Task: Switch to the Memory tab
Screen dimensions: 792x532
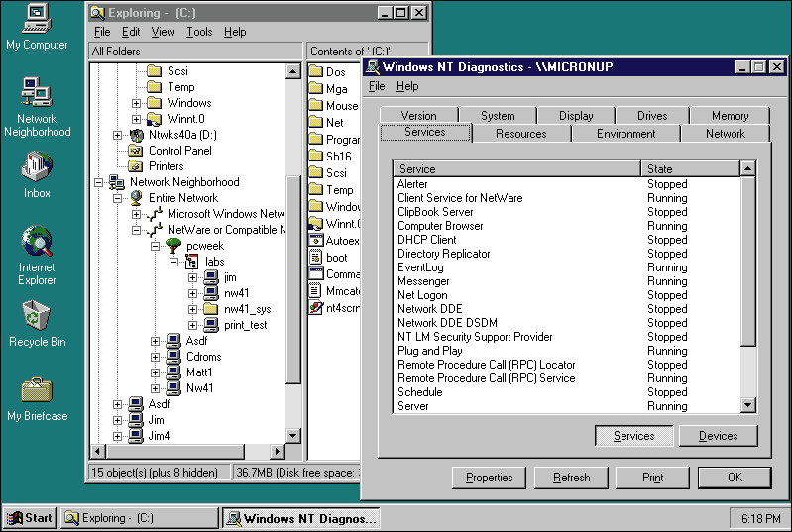Action: 730,116
